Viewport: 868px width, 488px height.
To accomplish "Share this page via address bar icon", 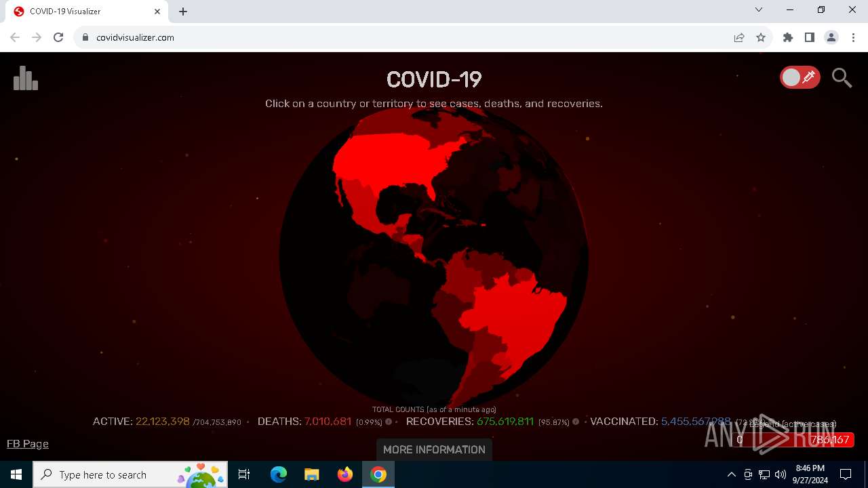I will (739, 37).
